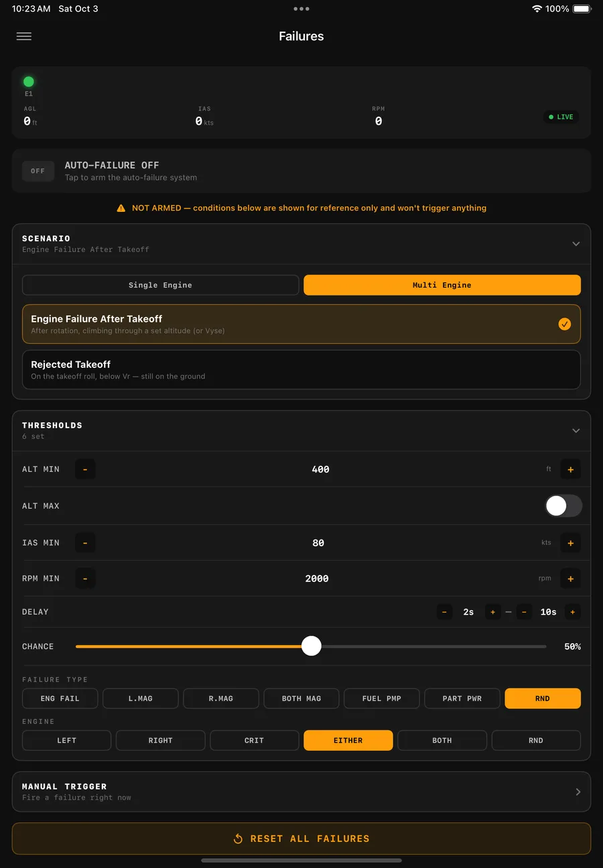Choose BOTH MAG failure type
603x868 pixels.
point(301,698)
